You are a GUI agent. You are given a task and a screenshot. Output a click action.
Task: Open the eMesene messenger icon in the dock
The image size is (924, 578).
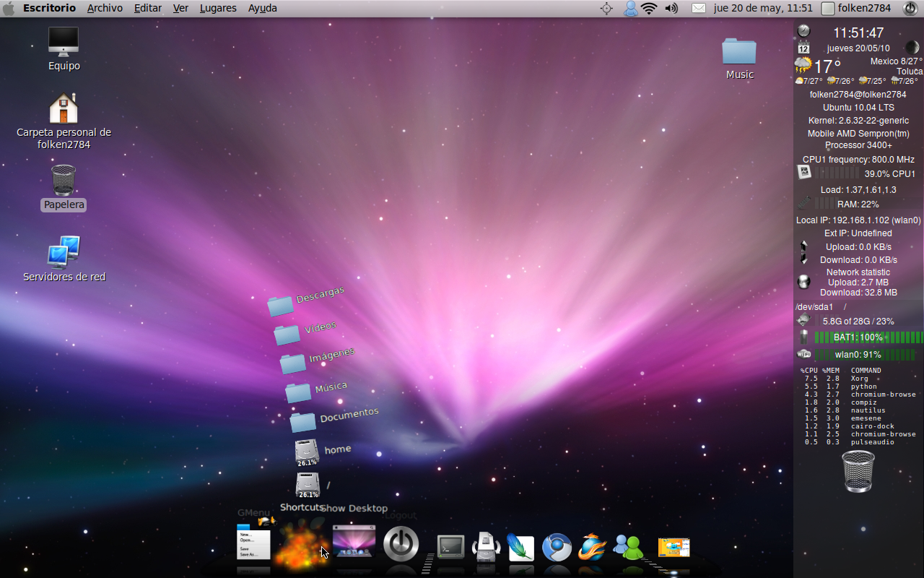628,549
